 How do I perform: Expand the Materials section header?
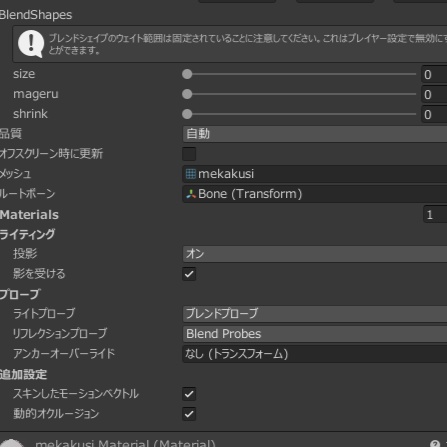coord(29,215)
